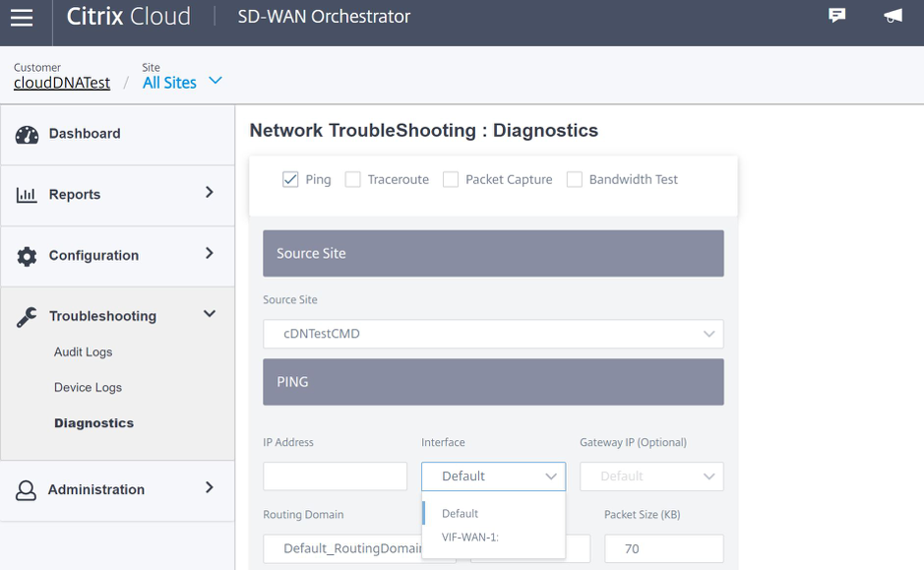Open Audit Logs page
This screenshot has width=924, height=570.
point(83,351)
